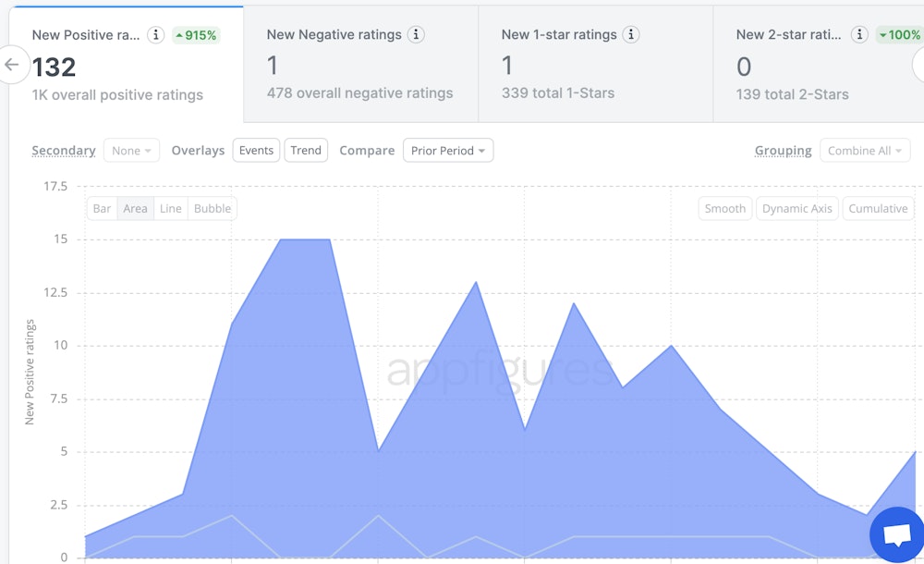Switch chart type to Bubble
This screenshot has height=564, width=924.
pos(213,208)
